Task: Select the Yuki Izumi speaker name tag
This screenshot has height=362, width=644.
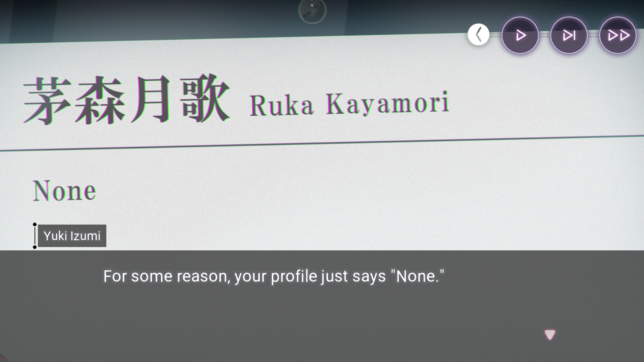Action: click(x=72, y=236)
